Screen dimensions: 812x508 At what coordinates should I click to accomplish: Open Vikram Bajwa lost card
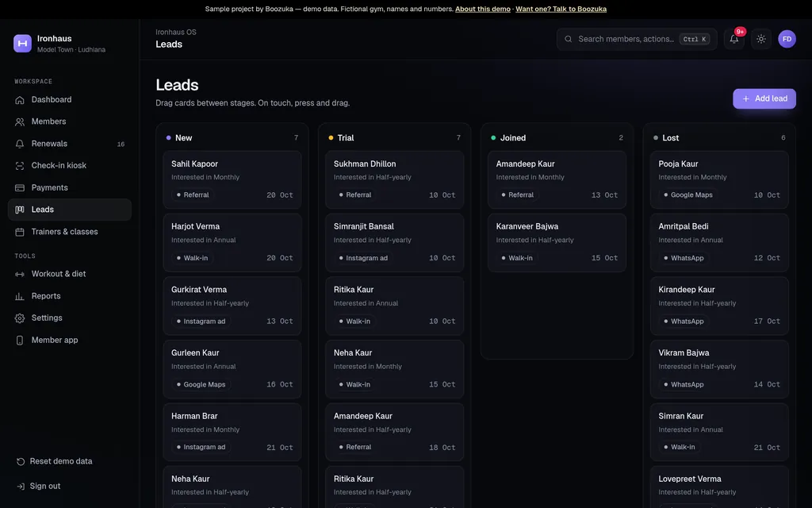coord(719,369)
